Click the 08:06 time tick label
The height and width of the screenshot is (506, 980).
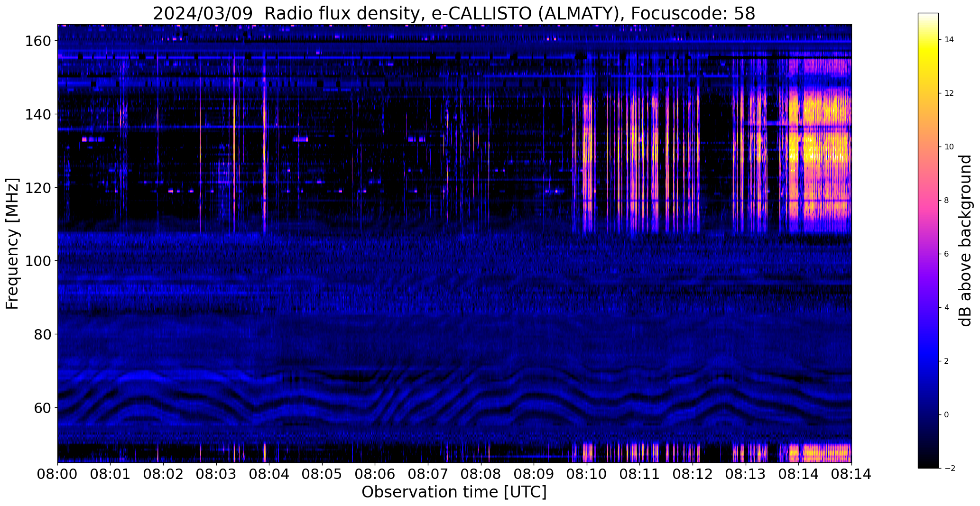click(375, 475)
